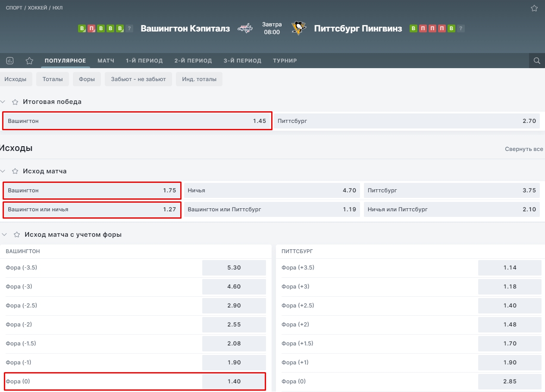This screenshot has height=392, width=545.
Task: Favorite the Исход матча с учетом форы star
Action: pos(17,235)
